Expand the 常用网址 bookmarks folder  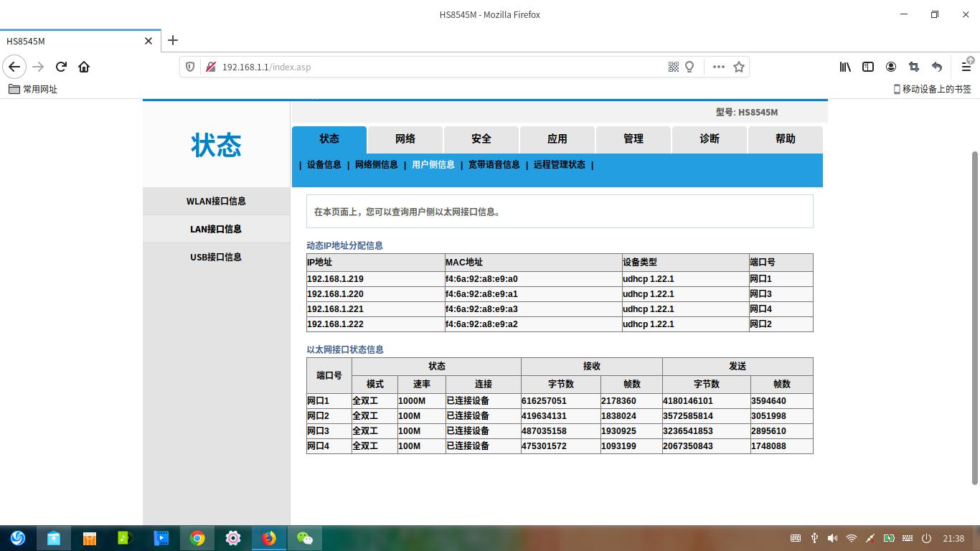[x=32, y=89]
